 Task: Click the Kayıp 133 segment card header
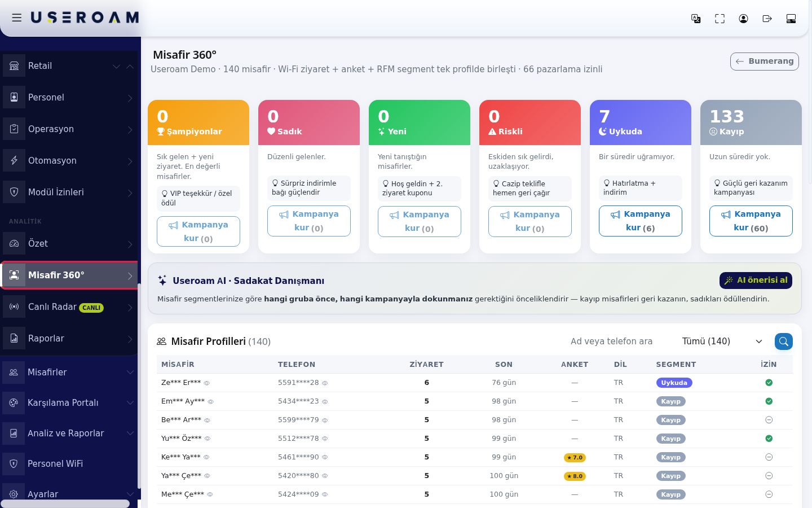[751, 122]
